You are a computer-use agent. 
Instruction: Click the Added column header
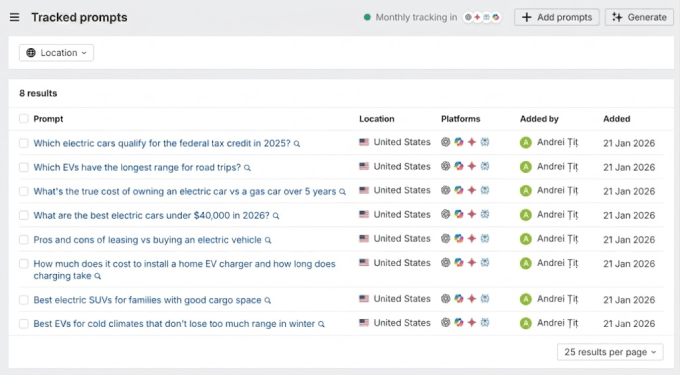click(x=616, y=119)
